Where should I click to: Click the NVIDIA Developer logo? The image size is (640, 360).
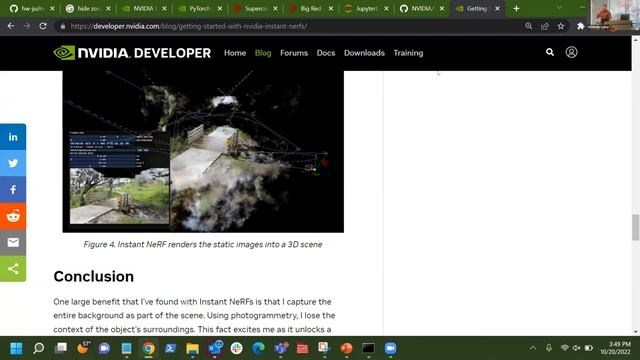132,53
